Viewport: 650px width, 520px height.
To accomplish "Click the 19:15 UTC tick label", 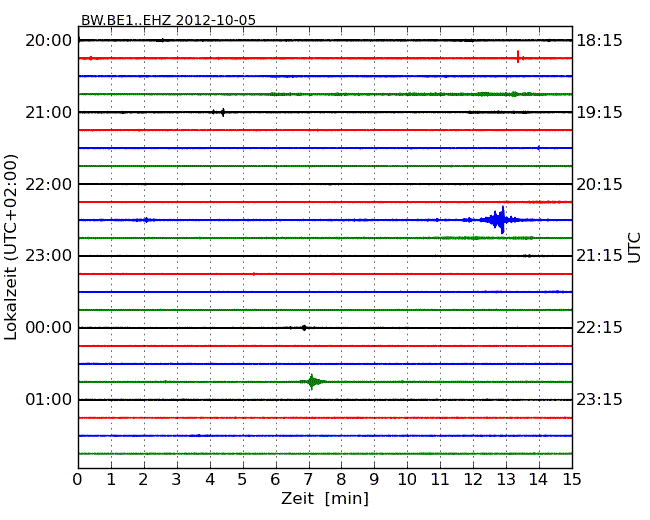I will [x=599, y=112].
